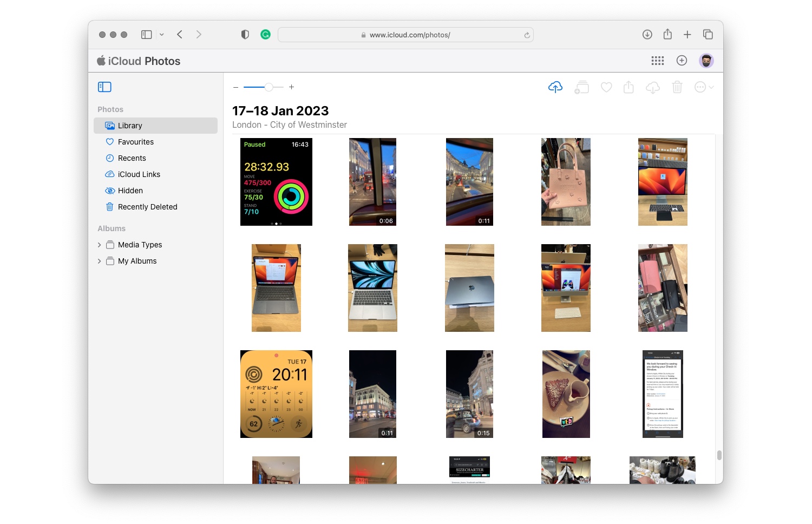Zoom in thumbnails with plus button
This screenshot has width=812, height=524.
coord(291,87)
